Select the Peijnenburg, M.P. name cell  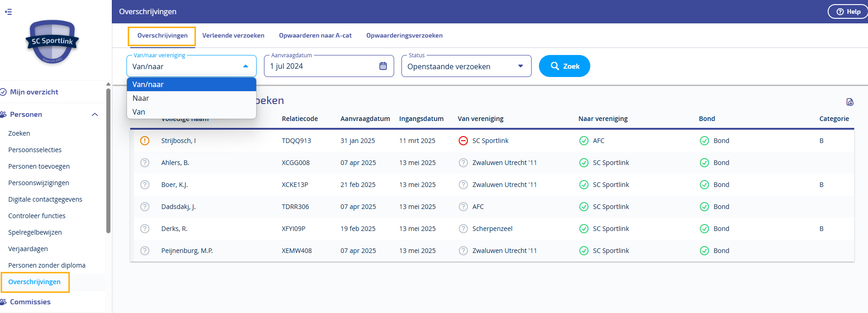point(187,251)
